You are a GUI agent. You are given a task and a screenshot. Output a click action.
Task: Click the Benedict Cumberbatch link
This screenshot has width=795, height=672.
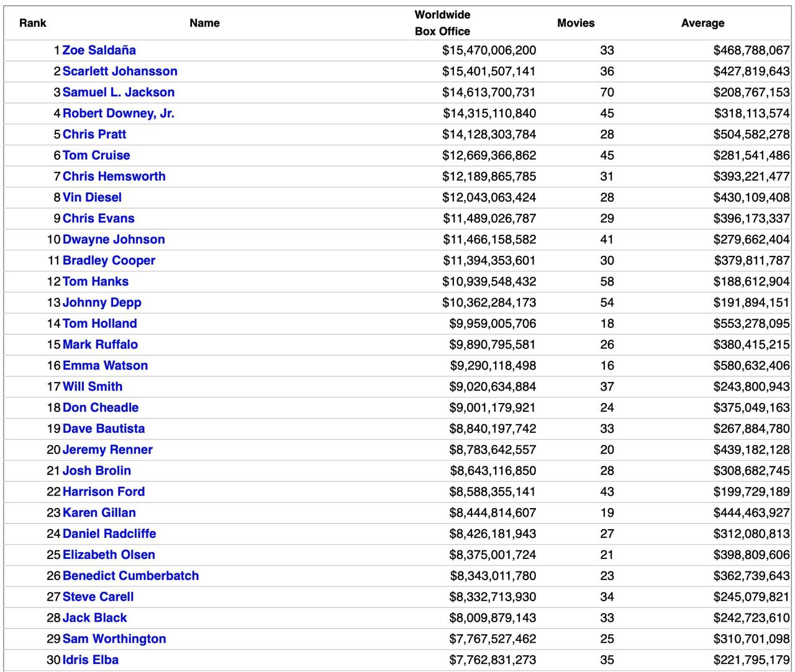tap(130, 576)
